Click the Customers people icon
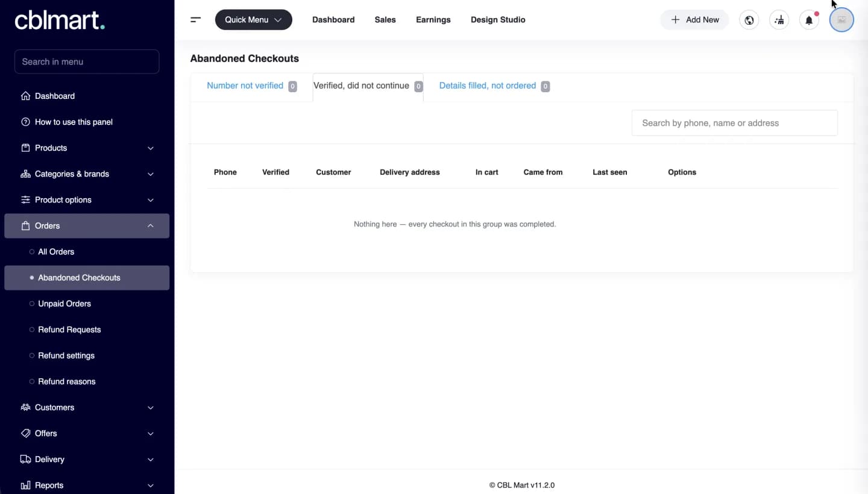 click(25, 407)
